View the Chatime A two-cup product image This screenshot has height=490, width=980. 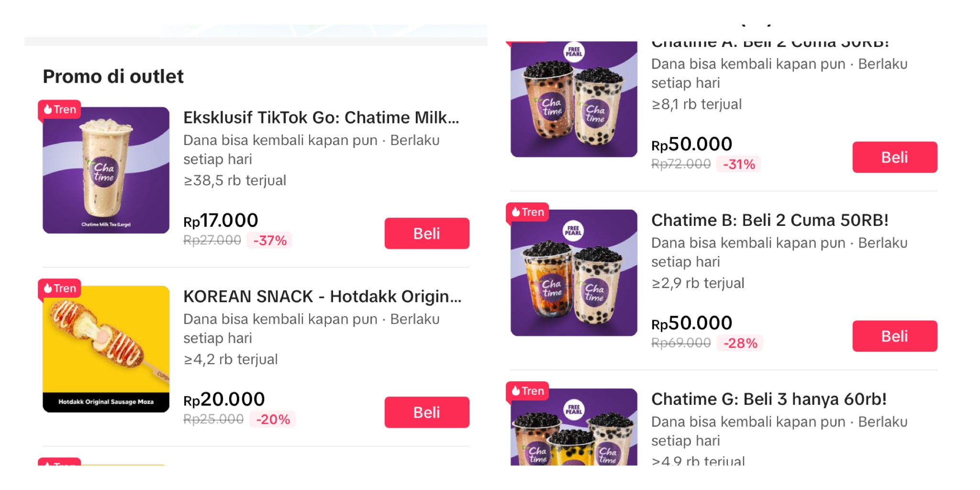574,100
